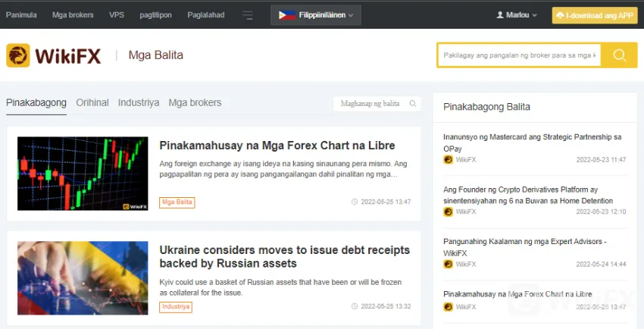This screenshot has height=329, width=644.
Task: Click WikiFX source icon under sidebar Forex Chart news
Action: [x=448, y=306]
